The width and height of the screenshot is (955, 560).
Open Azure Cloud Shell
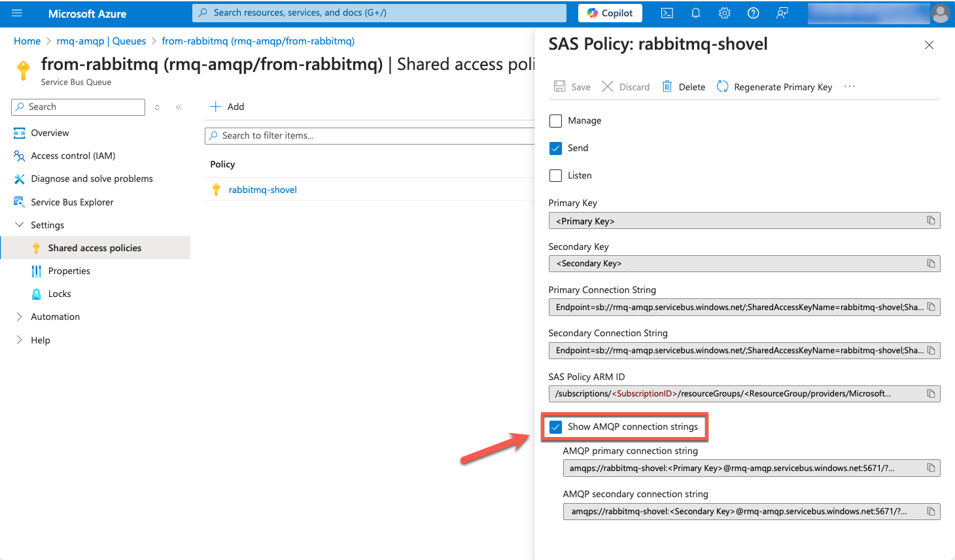point(667,12)
